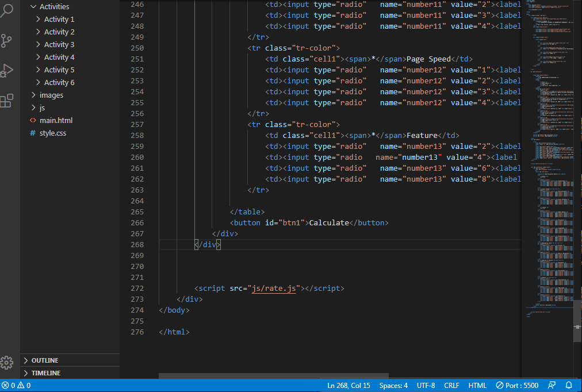
Task: Click the closing </body> tag
Action: [x=174, y=310]
